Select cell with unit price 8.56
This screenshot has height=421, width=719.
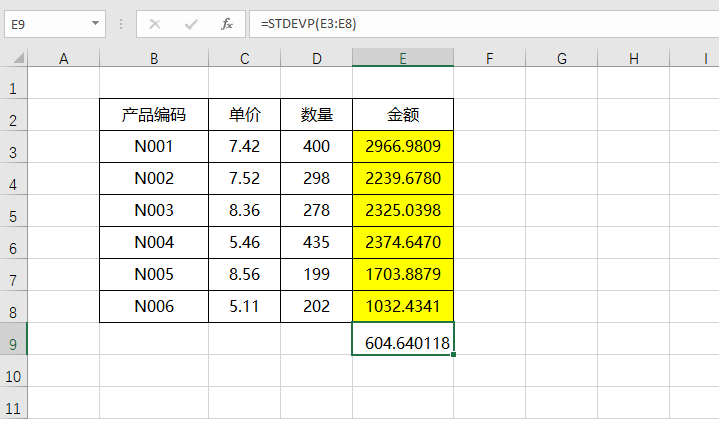click(x=244, y=275)
